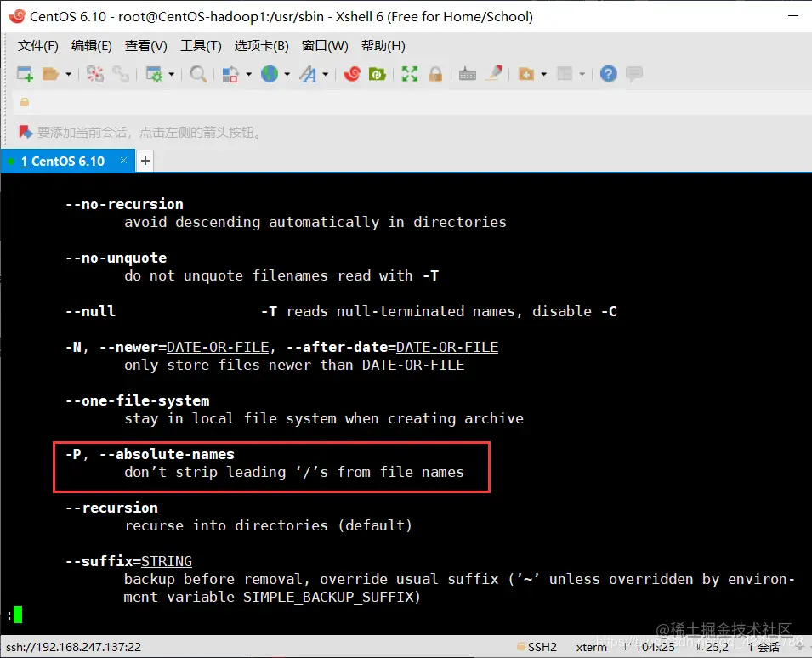Click the SSH2 status indicator
The height and width of the screenshot is (658, 812).
pyautogui.click(x=537, y=647)
